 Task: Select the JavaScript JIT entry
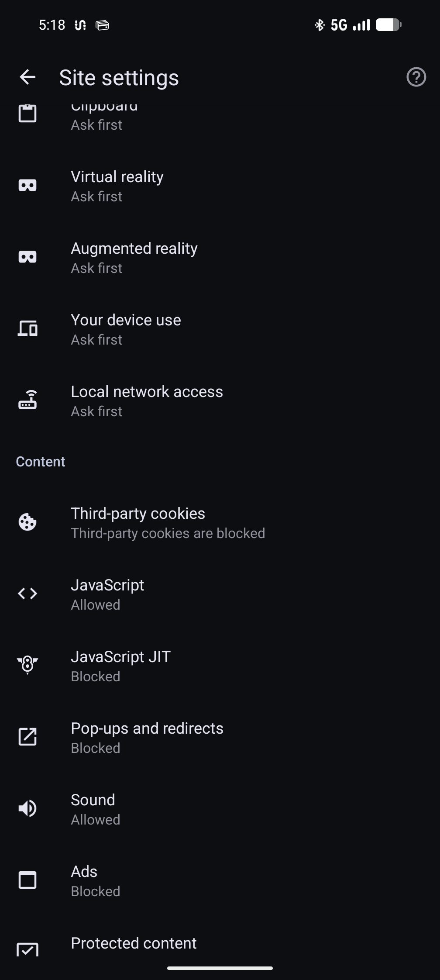tap(120, 665)
